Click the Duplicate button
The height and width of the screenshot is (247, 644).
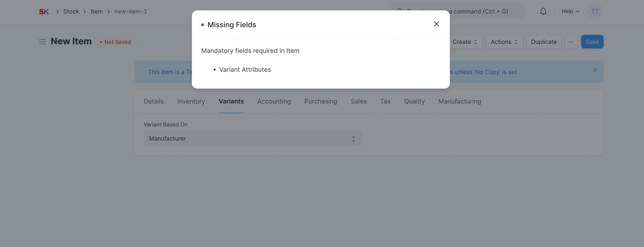click(x=544, y=42)
